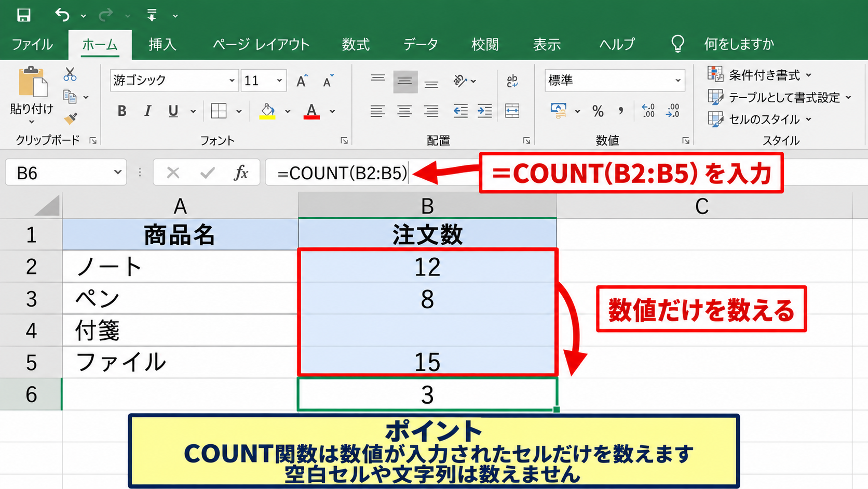Switch to the 挿入 tab
868x489 pixels.
point(162,44)
